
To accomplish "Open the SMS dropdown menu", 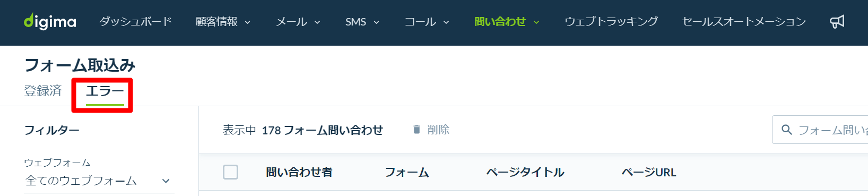I will tap(362, 22).
